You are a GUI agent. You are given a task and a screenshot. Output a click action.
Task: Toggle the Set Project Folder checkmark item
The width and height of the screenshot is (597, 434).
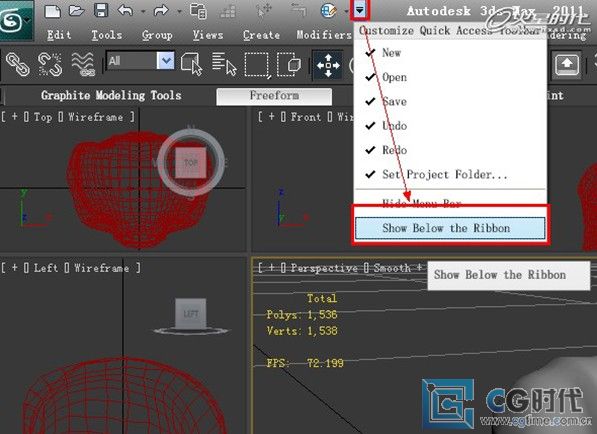point(450,174)
